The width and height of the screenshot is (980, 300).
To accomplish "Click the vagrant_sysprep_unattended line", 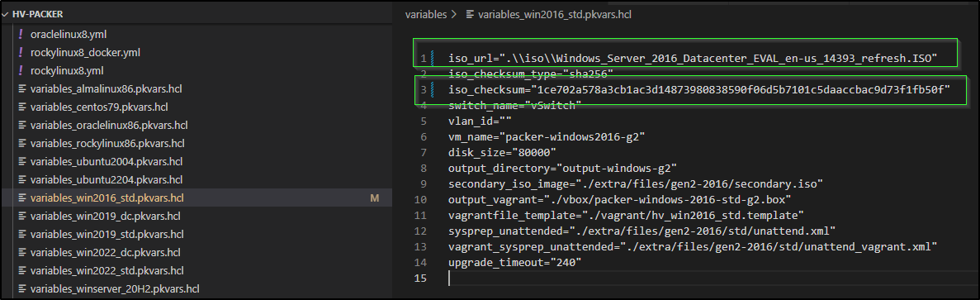I will (693, 246).
